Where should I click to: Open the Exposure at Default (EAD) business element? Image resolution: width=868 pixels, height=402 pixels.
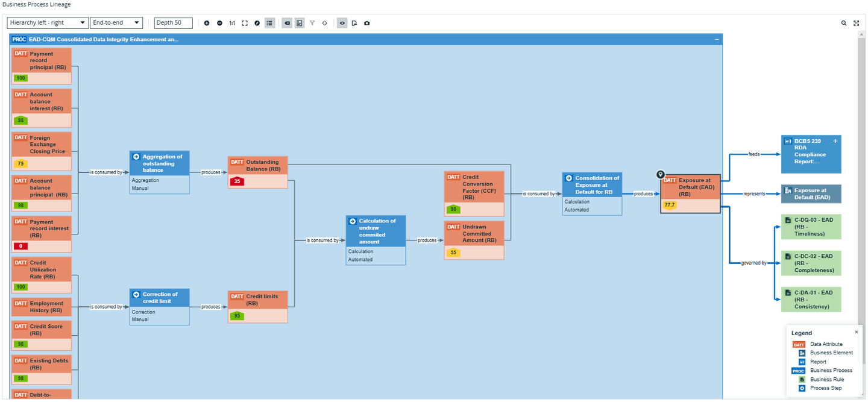coord(811,193)
